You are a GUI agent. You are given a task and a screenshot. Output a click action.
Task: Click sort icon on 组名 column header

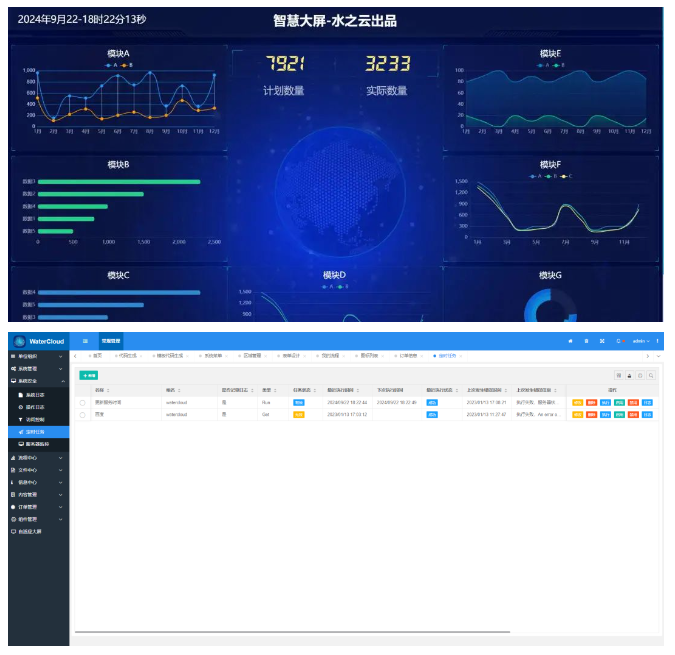point(179,390)
